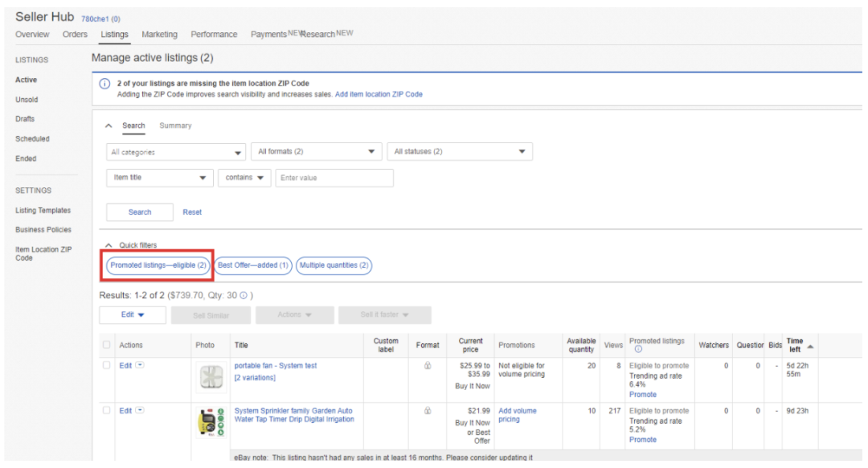Click Add volume pricing link
Viewport: 868px width, 468px height.
(517, 415)
